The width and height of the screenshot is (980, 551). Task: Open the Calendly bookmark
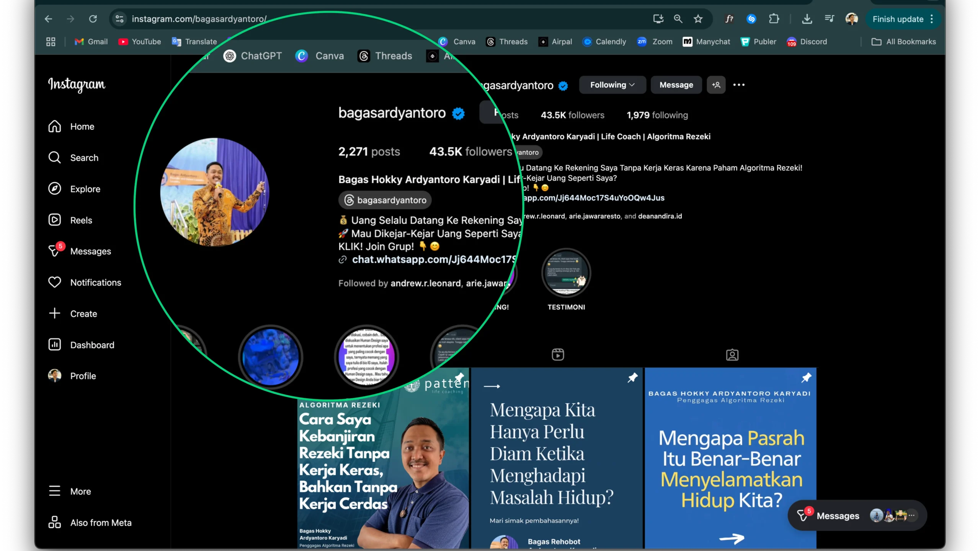(604, 42)
